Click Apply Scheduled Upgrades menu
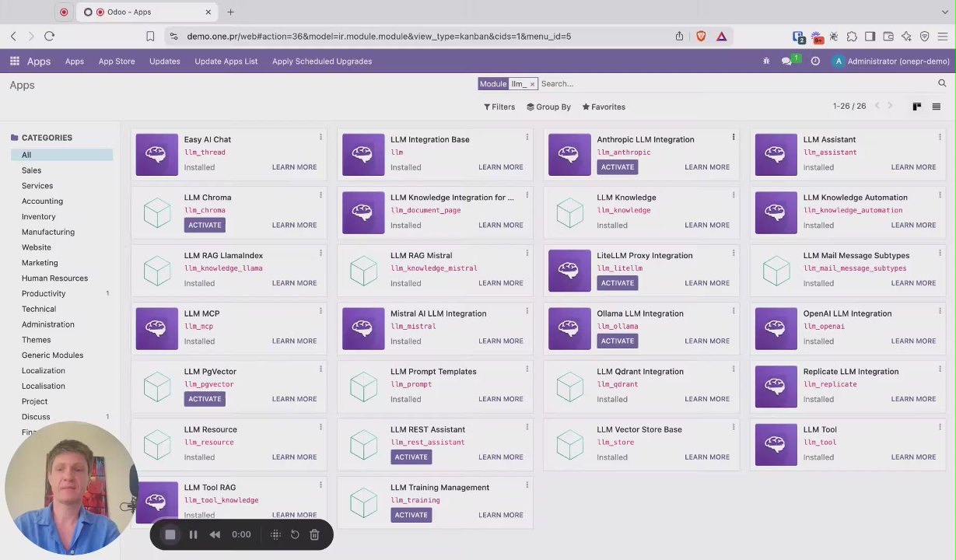This screenshot has height=560, width=956. click(x=322, y=61)
